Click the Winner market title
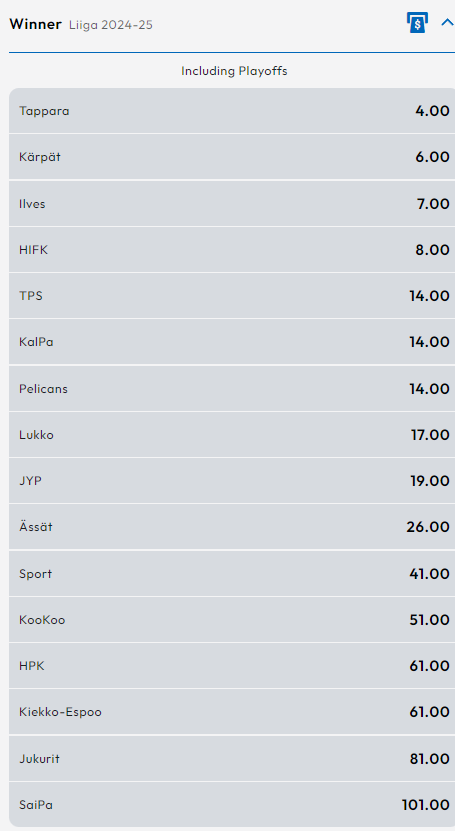Screen dimensions: 455x831 [35, 24]
